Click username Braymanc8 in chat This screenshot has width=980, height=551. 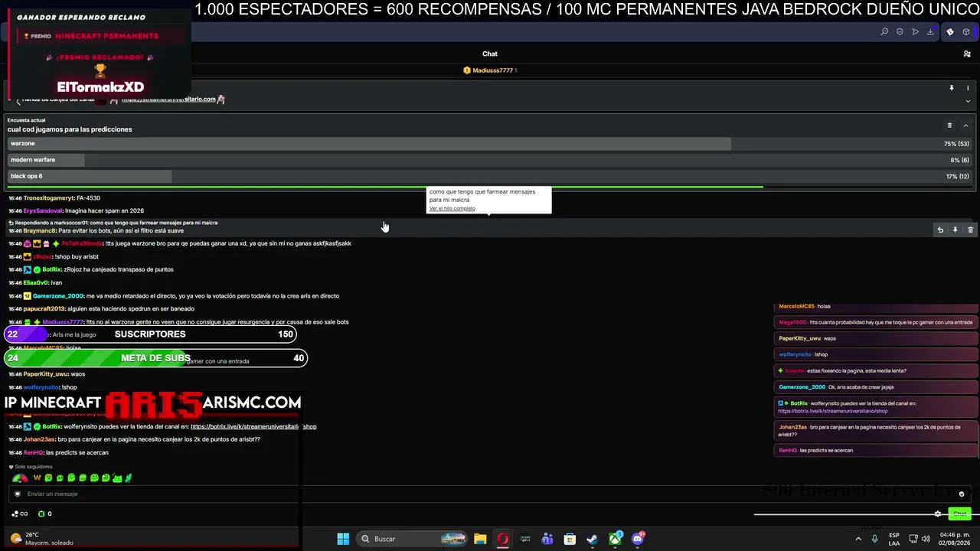click(x=40, y=230)
